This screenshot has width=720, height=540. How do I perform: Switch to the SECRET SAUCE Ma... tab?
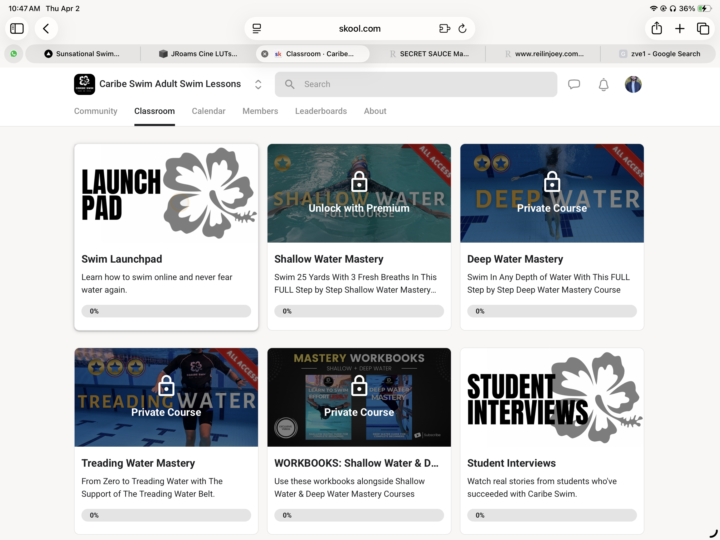[x=428, y=54]
